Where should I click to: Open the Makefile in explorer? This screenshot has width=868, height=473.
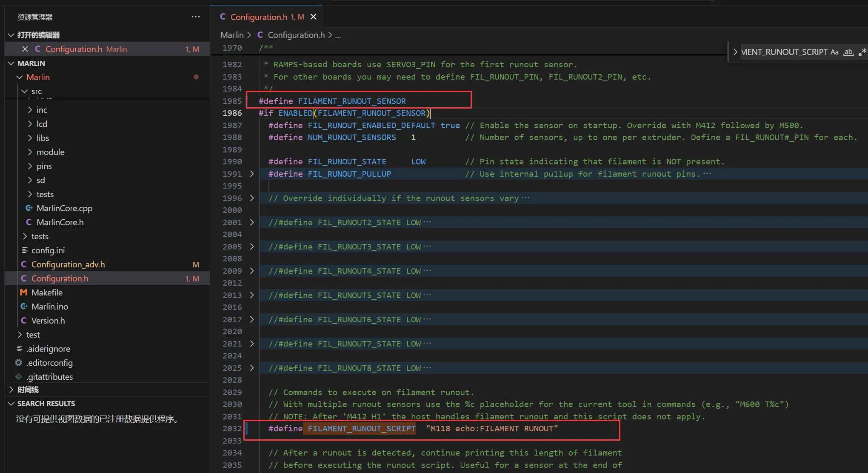47,292
